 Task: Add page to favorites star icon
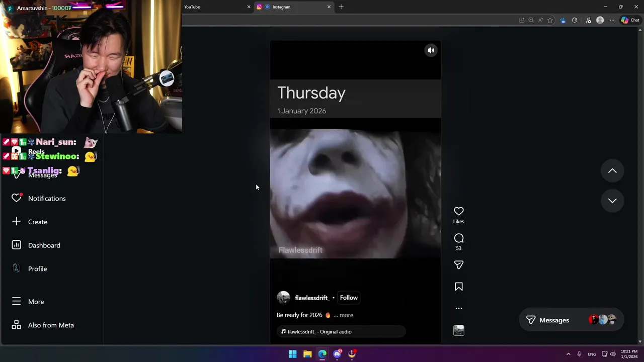[x=550, y=20]
